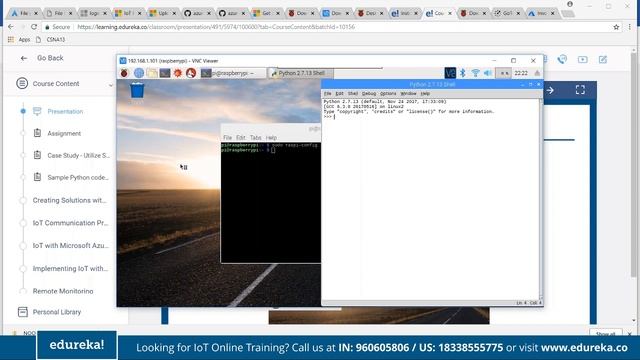
Task: Open IoT Communication Pr... module
Action: [70, 223]
